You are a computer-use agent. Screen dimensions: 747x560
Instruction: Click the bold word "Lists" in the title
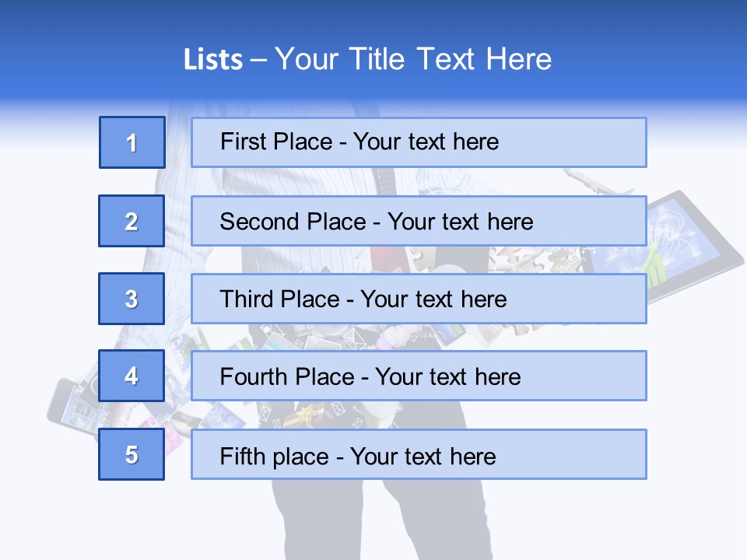[x=213, y=60]
